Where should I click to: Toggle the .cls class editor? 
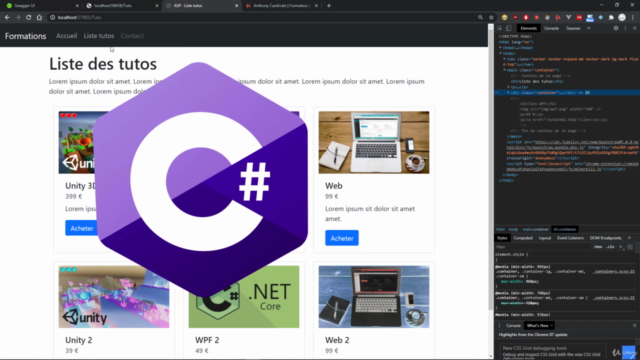[610, 247]
